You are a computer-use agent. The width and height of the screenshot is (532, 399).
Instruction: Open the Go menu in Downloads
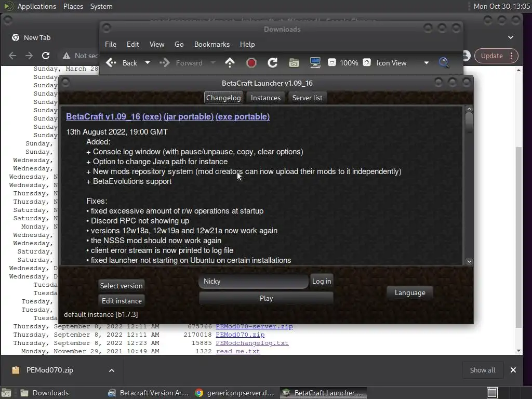(x=179, y=45)
